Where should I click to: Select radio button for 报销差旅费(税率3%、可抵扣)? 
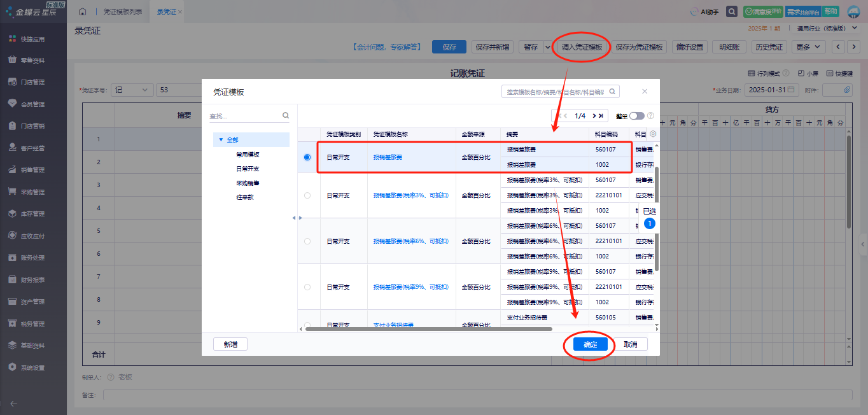(307, 195)
